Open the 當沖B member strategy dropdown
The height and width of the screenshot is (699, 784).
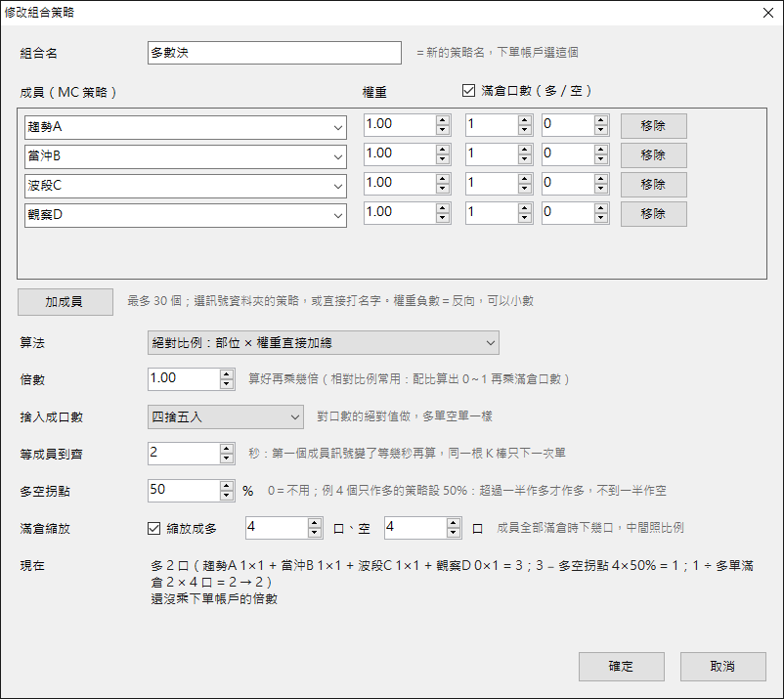coord(186,156)
